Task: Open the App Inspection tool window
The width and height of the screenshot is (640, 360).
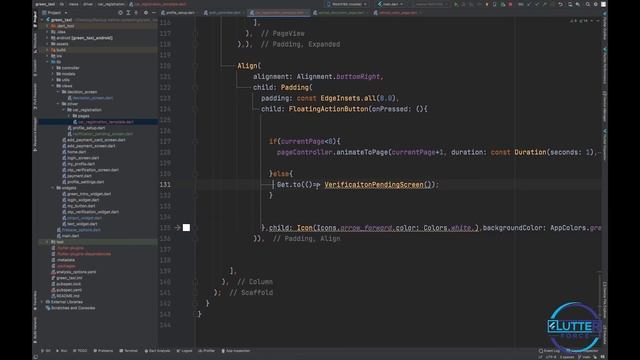Action: click(236, 351)
